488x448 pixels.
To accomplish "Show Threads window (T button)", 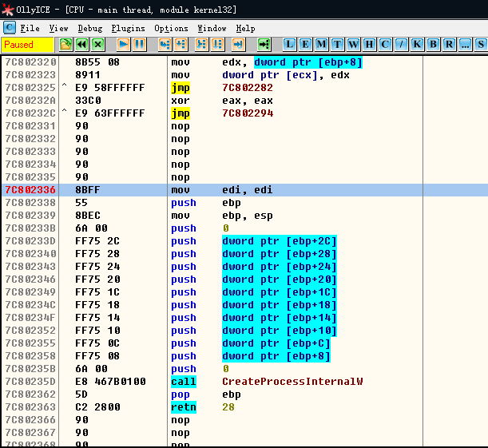I will 338,44.
